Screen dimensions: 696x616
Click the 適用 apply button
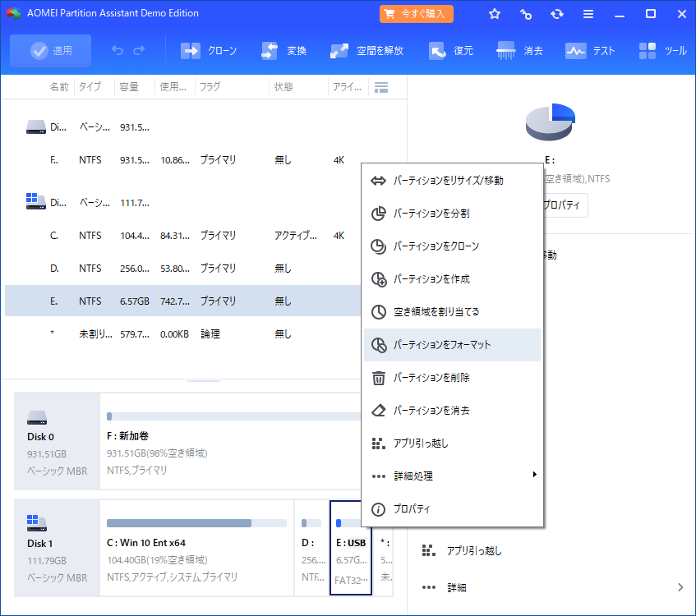pos(50,50)
